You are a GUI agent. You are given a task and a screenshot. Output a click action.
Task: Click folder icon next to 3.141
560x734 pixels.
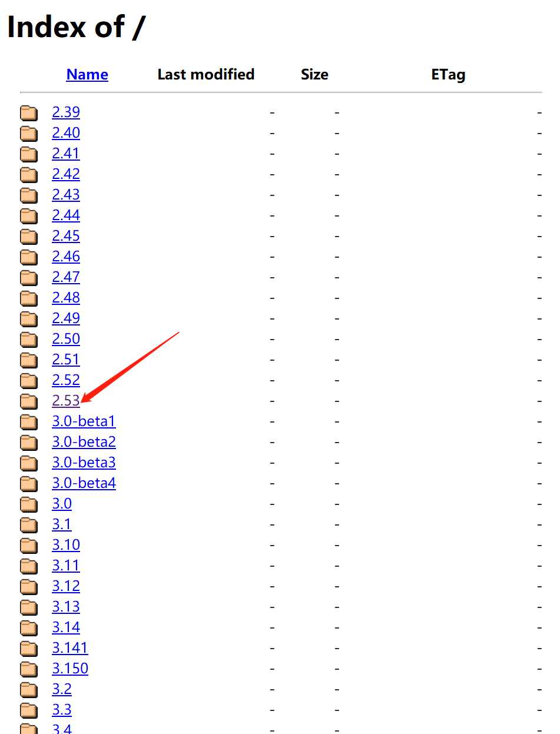click(x=29, y=648)
